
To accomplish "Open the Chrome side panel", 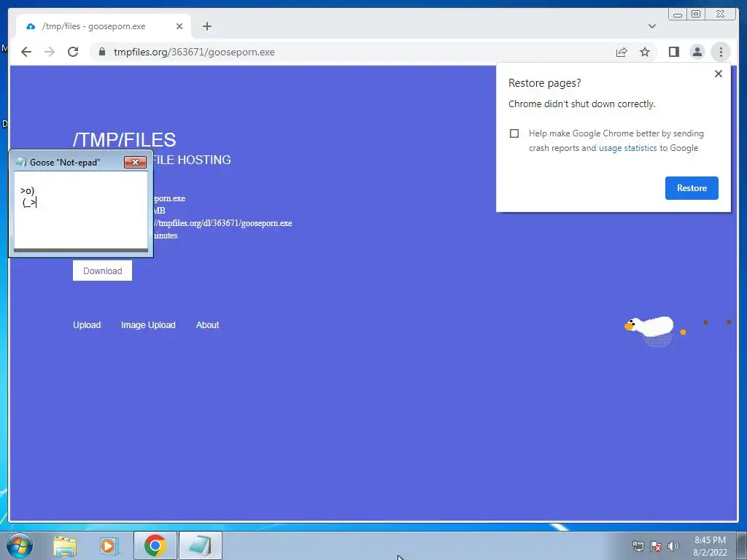I will tap(673, 52).
